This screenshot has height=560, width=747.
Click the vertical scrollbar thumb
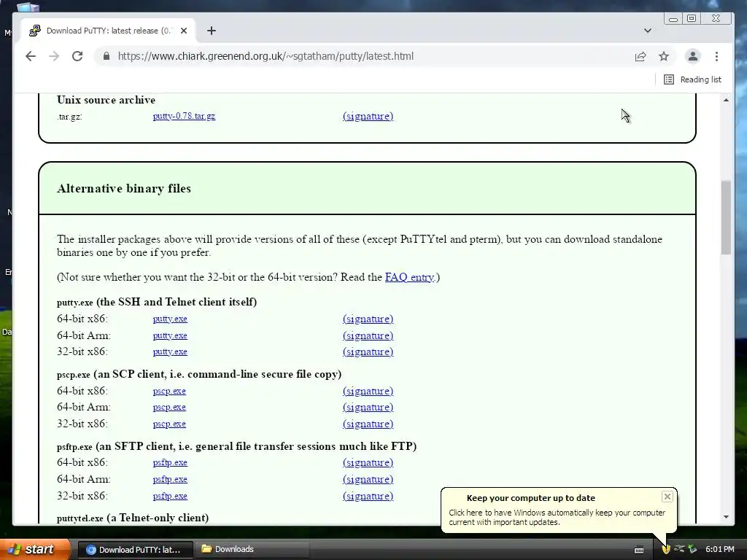[726, 217]
